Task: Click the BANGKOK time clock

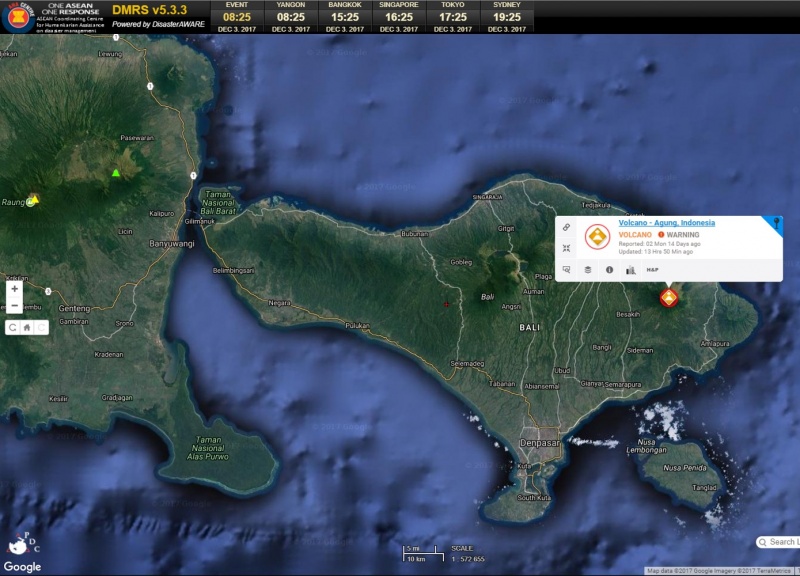Action: [345, 17]
